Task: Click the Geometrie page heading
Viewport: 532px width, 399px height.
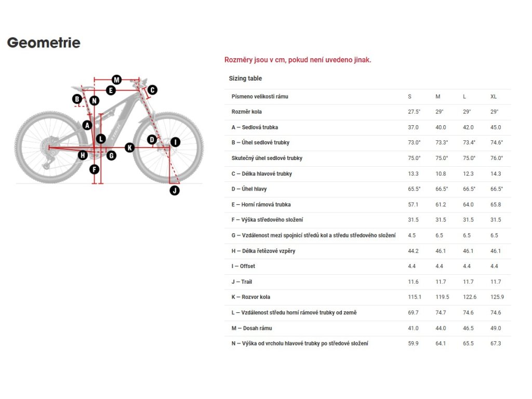Action: 44,43
